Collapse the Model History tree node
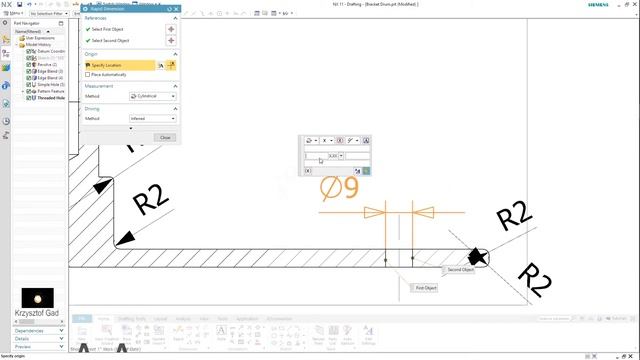Image resolution: width=640 pixels, height=360 pixels. pyautogui.click(x=17, y=45)
